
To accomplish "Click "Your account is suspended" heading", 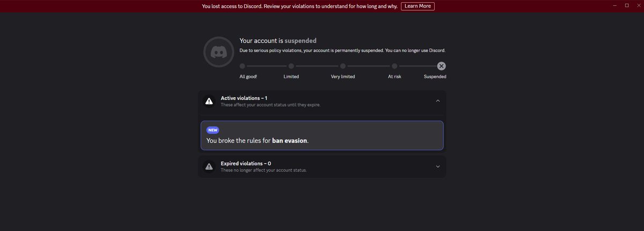I will [x=278, y=41].
